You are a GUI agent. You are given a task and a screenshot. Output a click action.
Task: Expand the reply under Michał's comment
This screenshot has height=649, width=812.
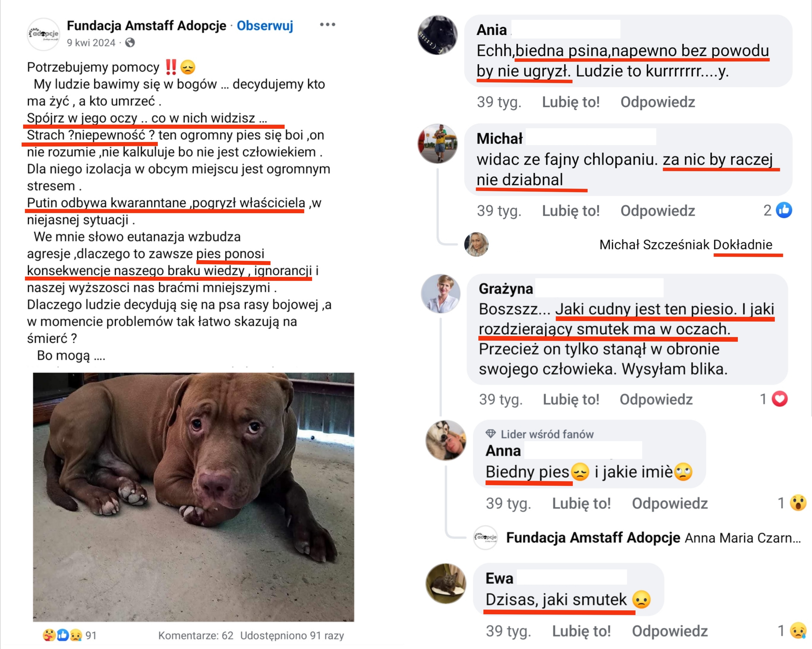[x=686, y=245]
